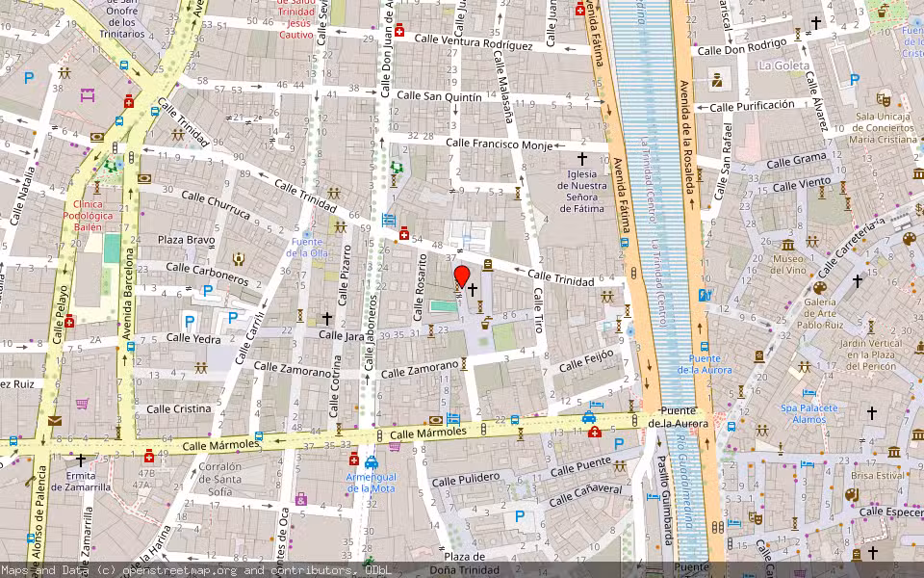Viewport: 924px width, 578px height.
Task: Click the church cross at Iglesia de Fátima
Action: coord(581,158)
